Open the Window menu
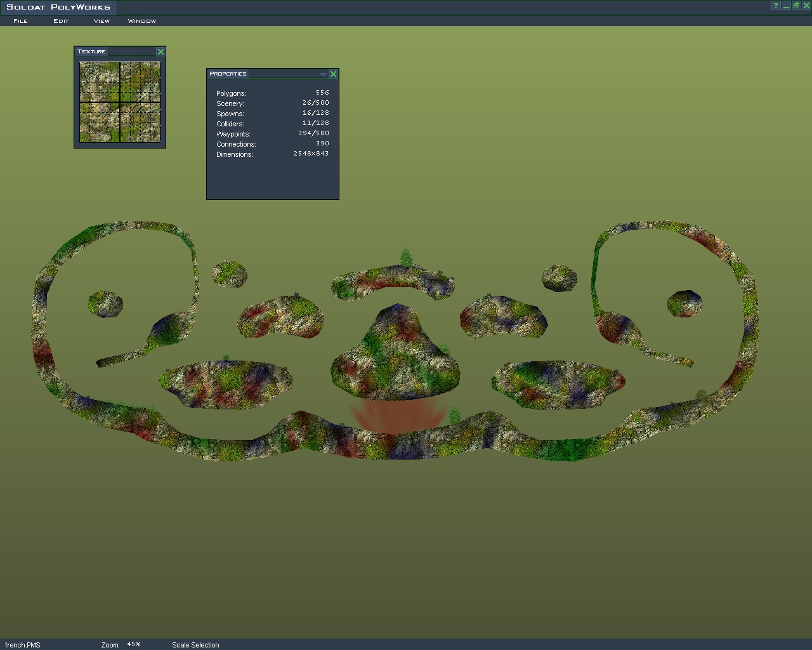 (141, 21)
